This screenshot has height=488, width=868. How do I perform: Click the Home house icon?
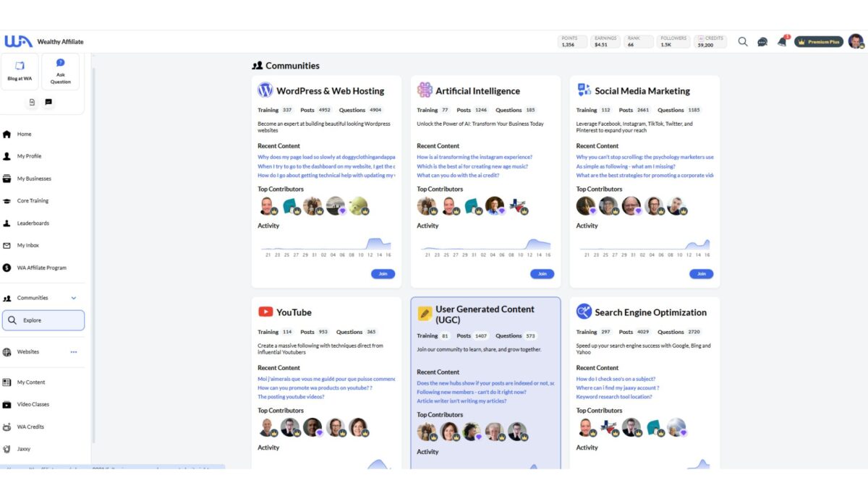coord(7,134)
